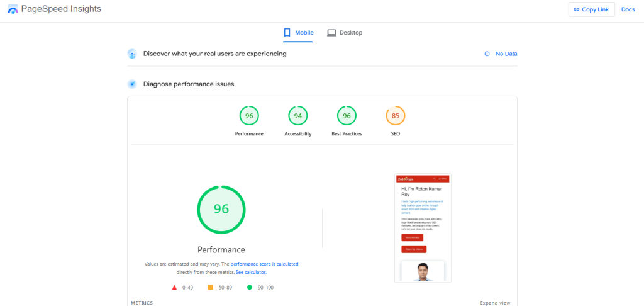Open the Docs link
Viewport: 644px width, 306px height.
628,9
